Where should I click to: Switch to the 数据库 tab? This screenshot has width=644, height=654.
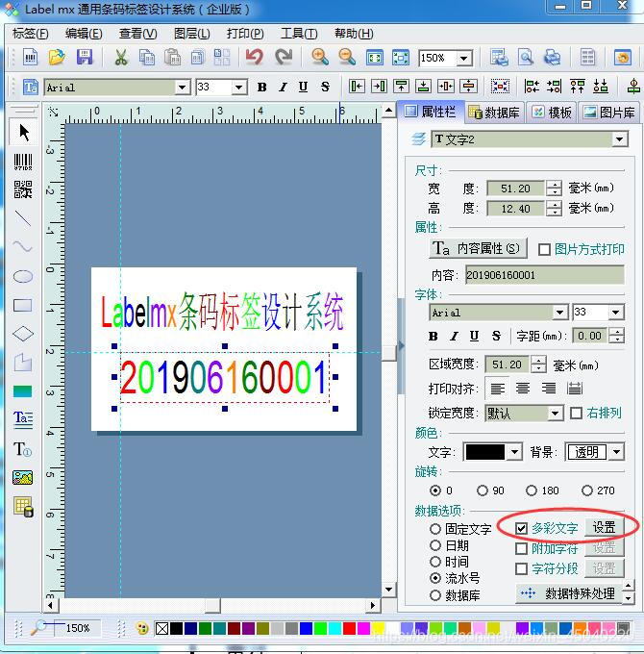tap(494, 113)
